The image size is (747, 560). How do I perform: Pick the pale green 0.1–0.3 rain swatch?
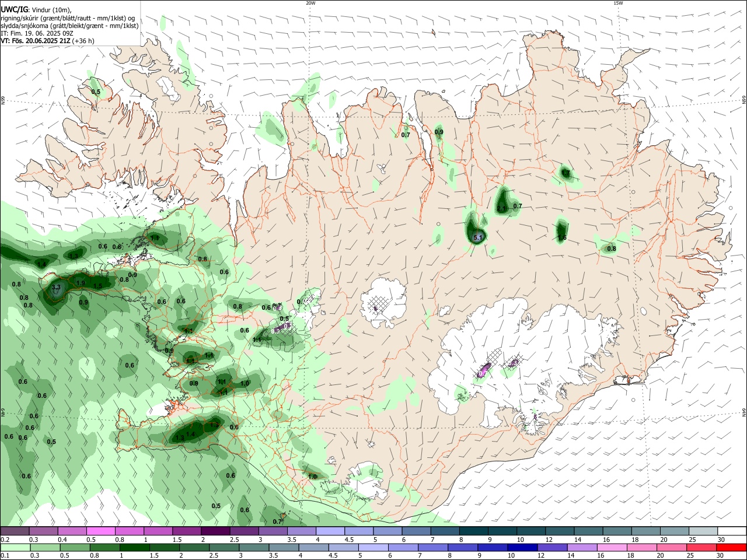(15, 547)
